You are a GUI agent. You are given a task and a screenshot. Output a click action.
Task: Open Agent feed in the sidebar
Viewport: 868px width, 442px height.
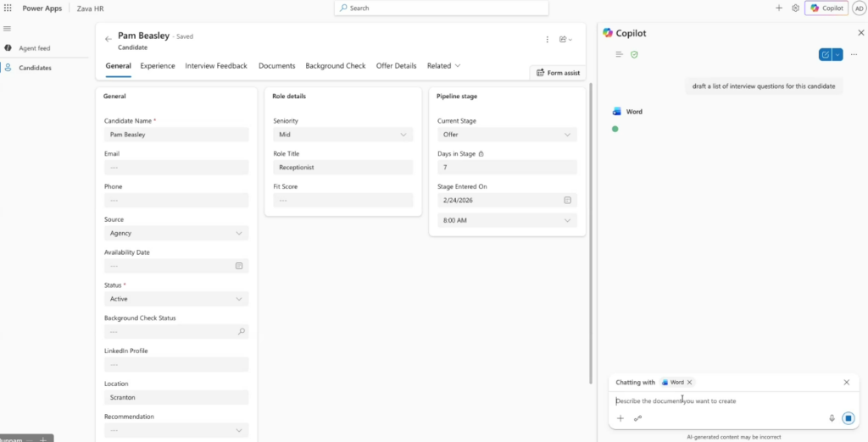point(35,48)
